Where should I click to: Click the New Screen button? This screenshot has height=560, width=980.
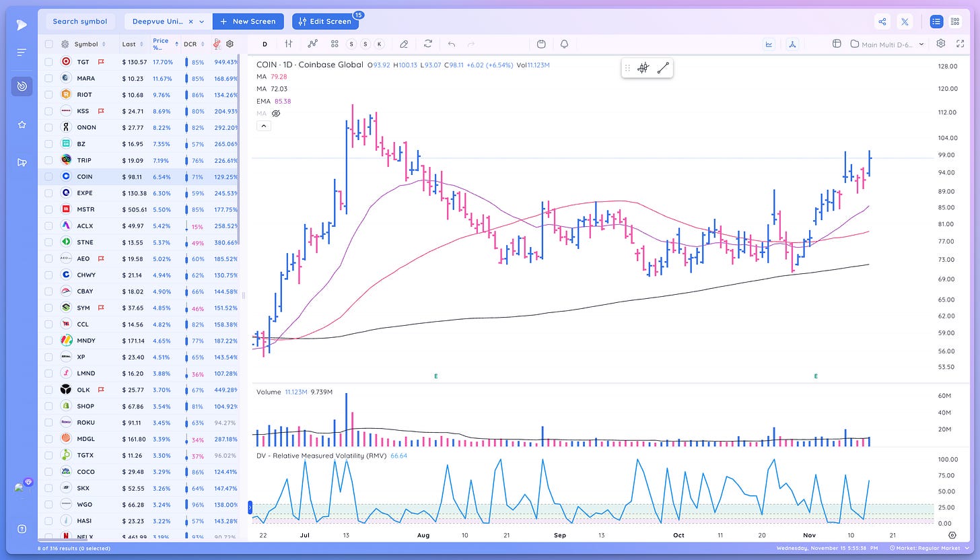[248, 22]
